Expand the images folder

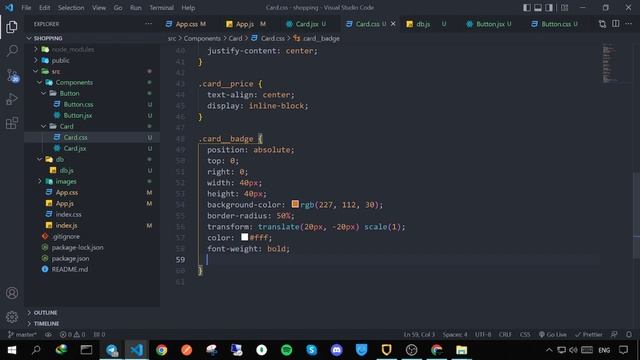[x=40, y=181]
